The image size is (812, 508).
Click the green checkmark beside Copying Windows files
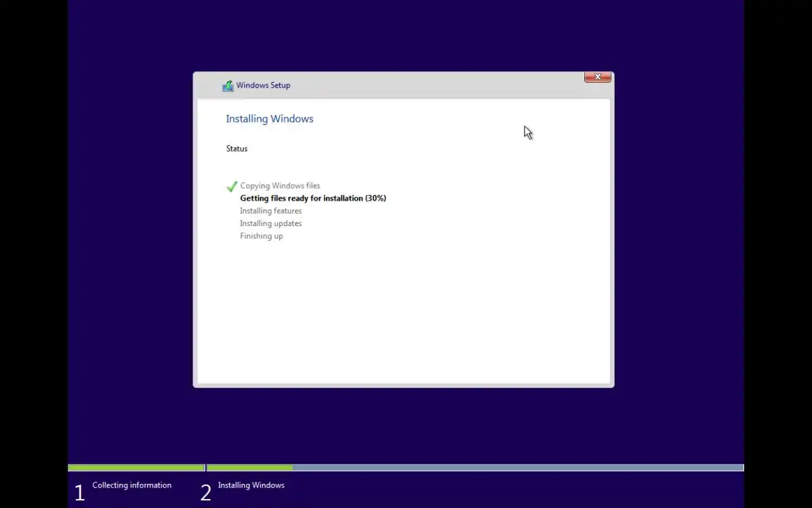[232, 186]
